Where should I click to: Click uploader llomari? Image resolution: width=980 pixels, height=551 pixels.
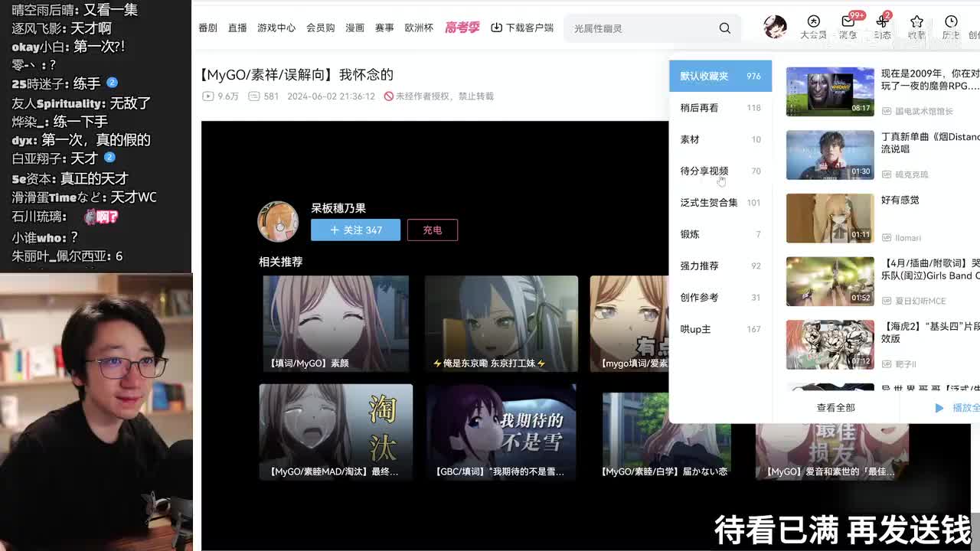908,238
